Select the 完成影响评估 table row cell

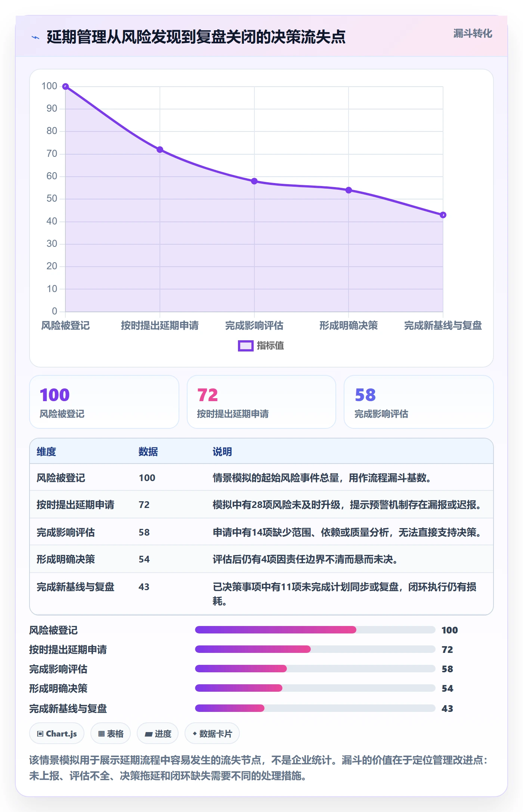tap(66, 532)
